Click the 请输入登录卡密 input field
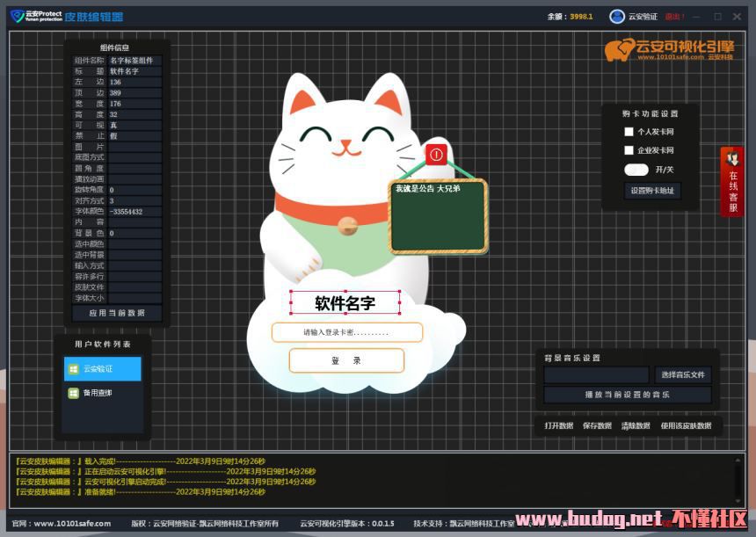Viewport: 756px width, 537px height. coord(347,332)
